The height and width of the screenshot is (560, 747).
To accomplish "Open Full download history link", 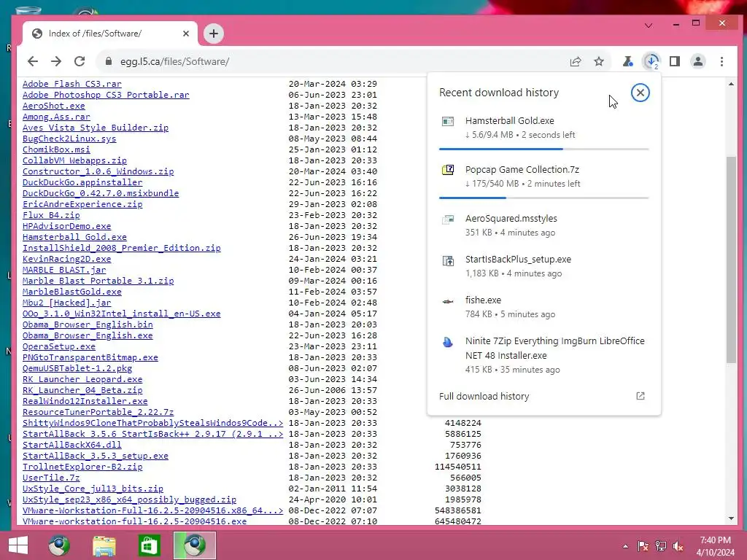I will pyautogui.click(x=484, y=396).
